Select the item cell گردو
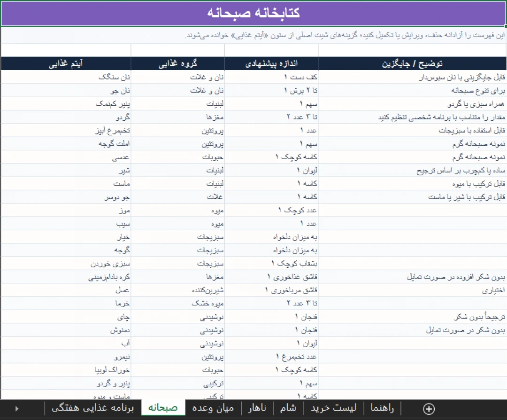Screen dimensions: 507x420 pyautogui.click(x=66, y=117)
